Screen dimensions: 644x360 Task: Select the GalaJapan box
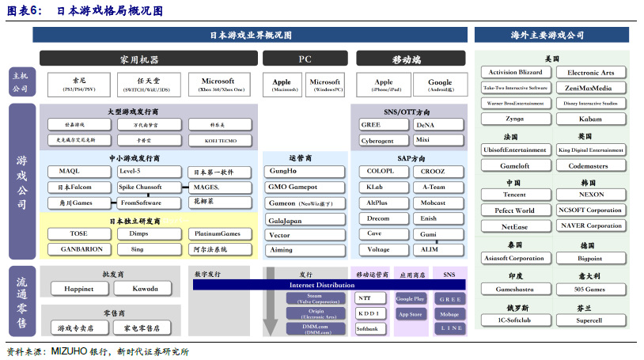click(305, 219)
